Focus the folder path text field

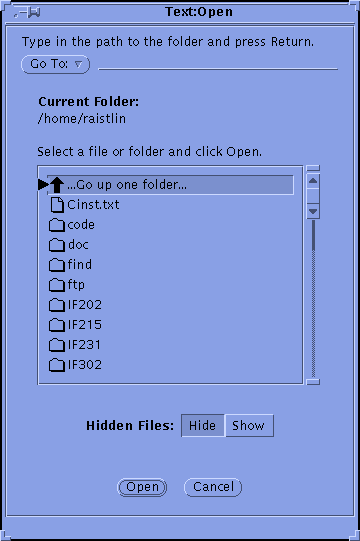click(x=218, y=64)
